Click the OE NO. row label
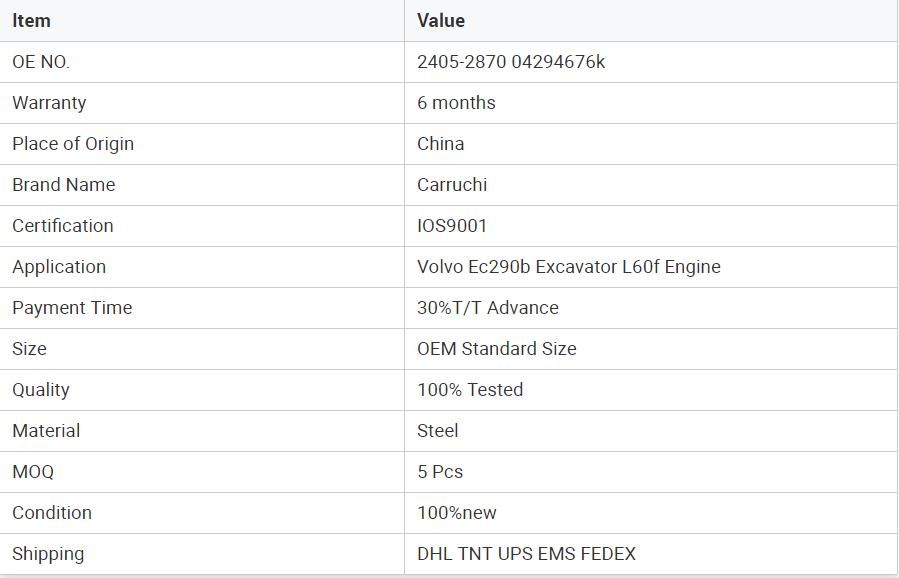 click(41, 62)
